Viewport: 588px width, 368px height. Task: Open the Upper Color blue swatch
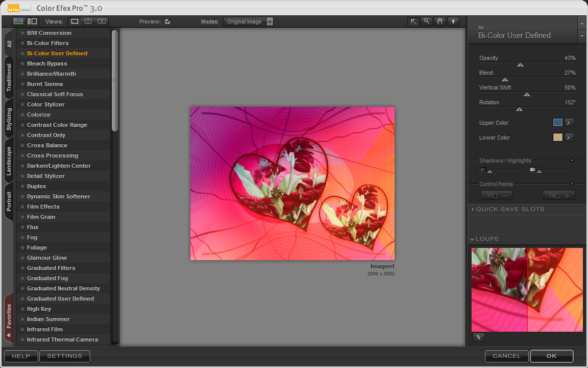tap(557, 123)
